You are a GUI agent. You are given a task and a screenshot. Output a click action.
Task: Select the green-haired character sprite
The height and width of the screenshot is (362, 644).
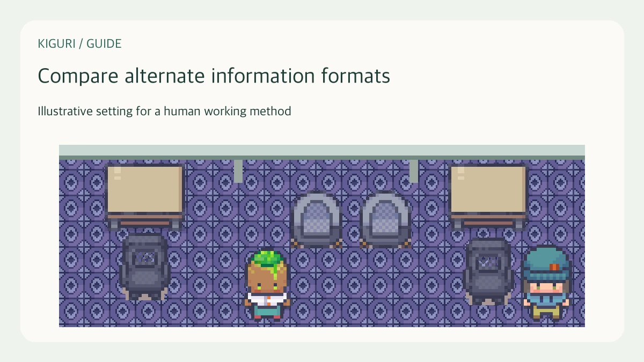(268, 285)
